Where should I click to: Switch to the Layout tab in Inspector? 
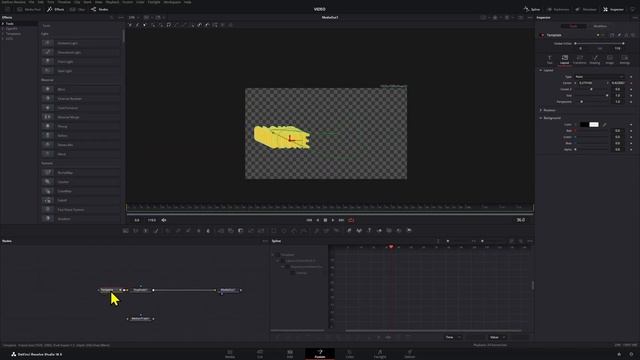pos(564,60)
